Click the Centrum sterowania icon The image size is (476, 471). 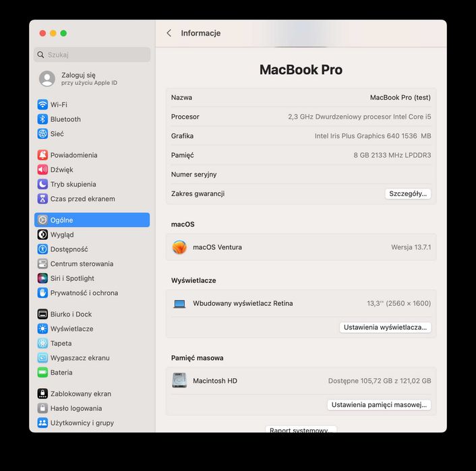(x=42, y=263)
